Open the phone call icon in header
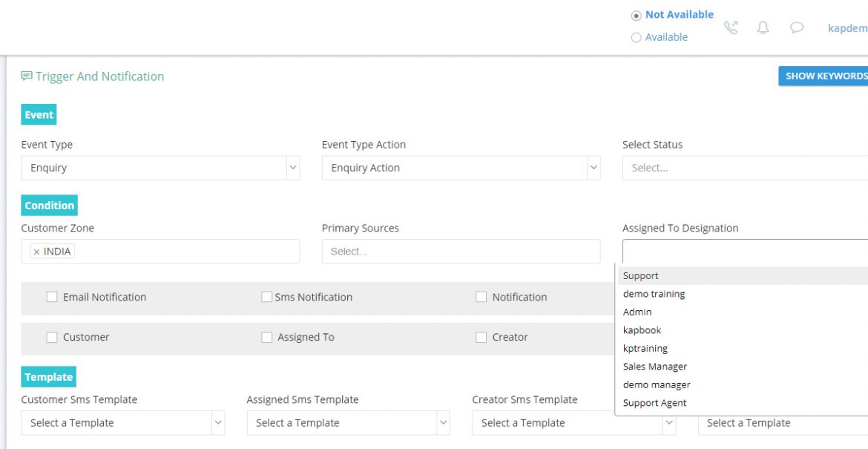Screen dimensions: 868x449 731,27
